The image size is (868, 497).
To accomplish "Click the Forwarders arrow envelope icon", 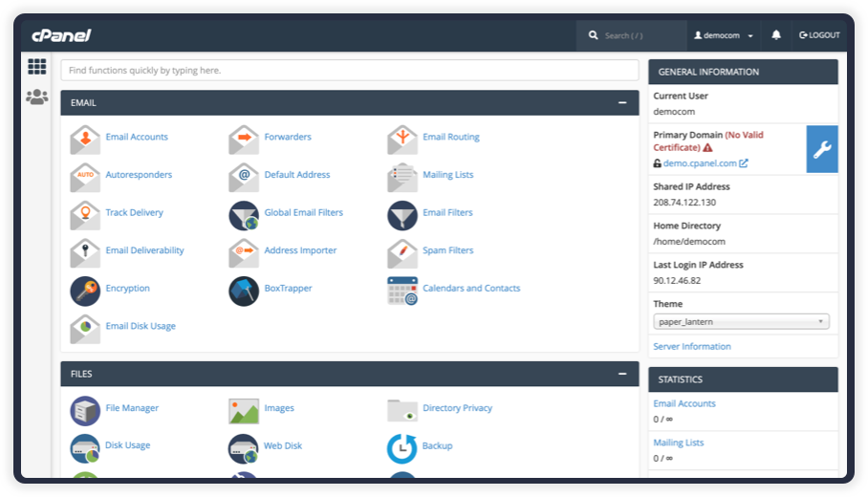I will (244, 140).
